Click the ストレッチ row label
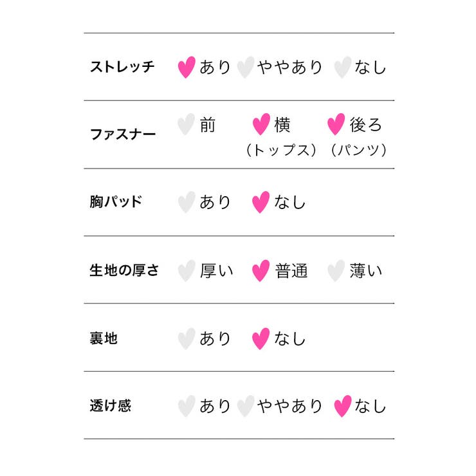The image size is (476, 476). coord(122,67)
